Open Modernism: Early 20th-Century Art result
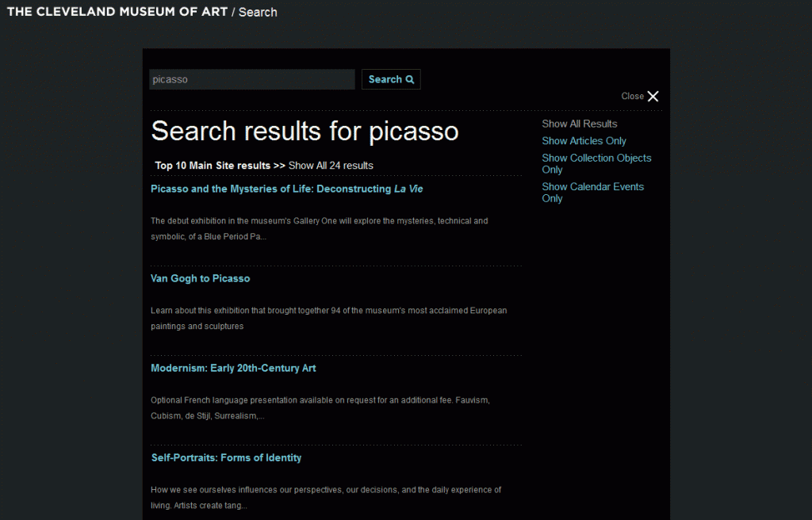The width and height of the screenshot is (812, 520). tap(233, 369)
